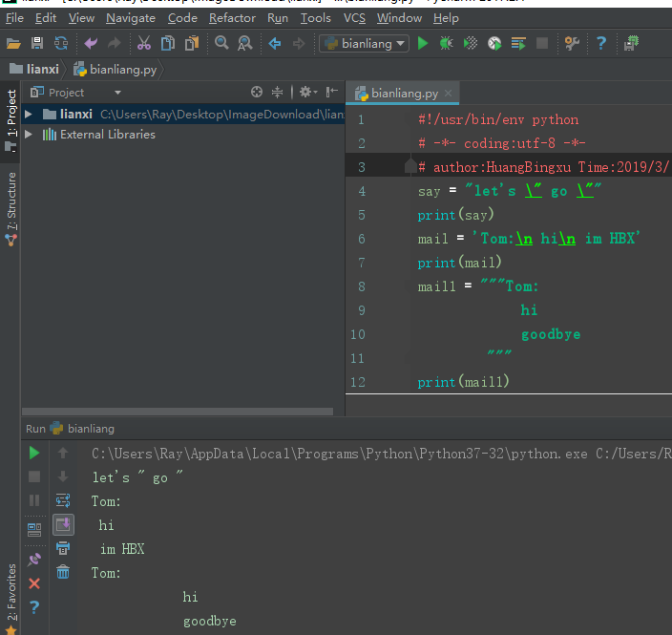This screenshot has width=672, height=635.
Task: Select lianxi in the navigation breadcrumb
Action: (x=34, y=69)
